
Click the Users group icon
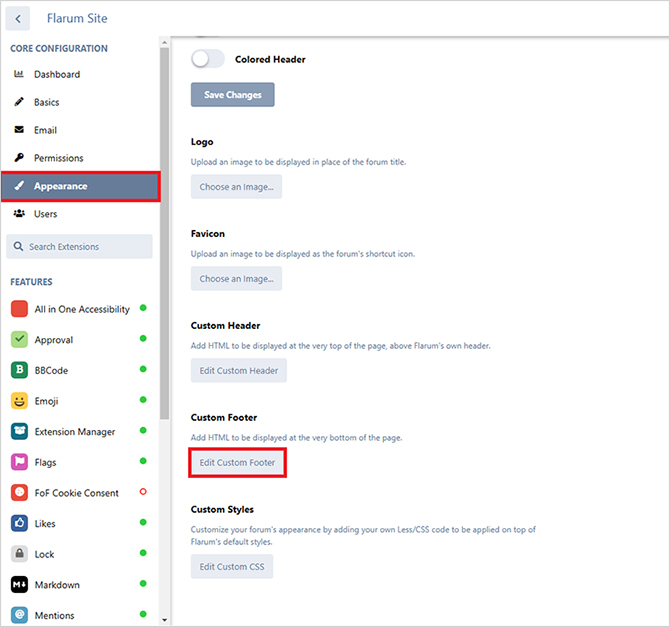click(x=19, y=213)
